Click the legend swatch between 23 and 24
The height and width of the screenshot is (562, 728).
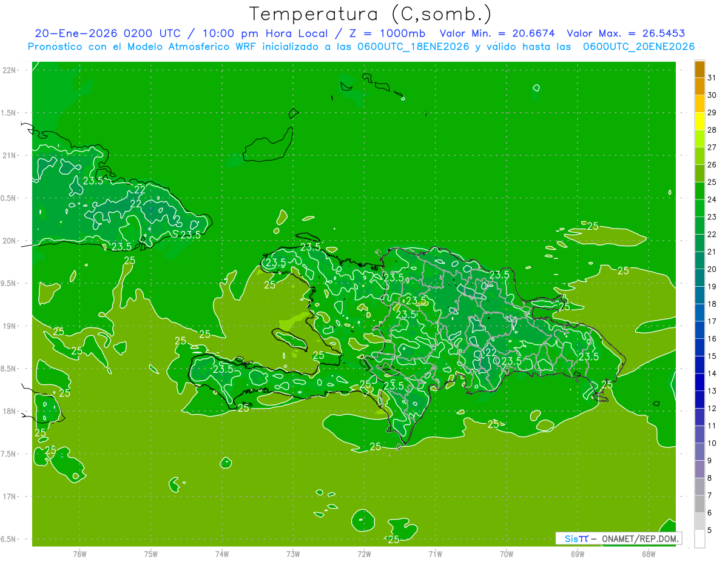(x=699, y=209)
